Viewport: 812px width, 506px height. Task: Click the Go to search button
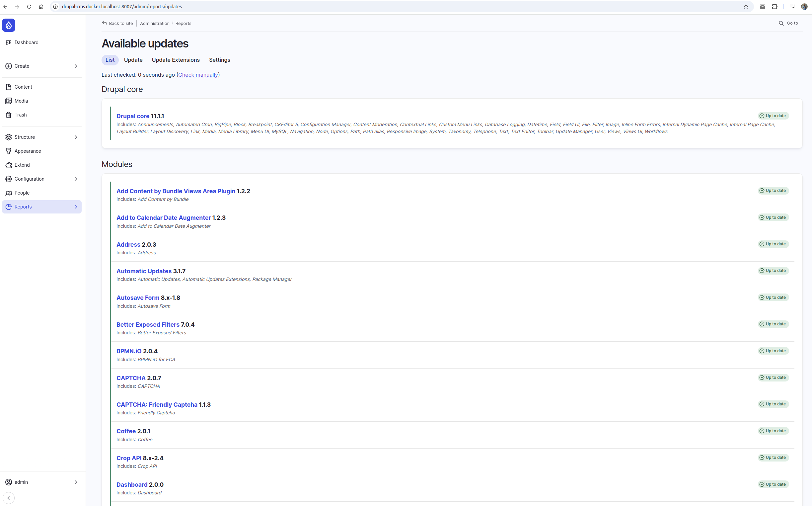pos(788,23)
